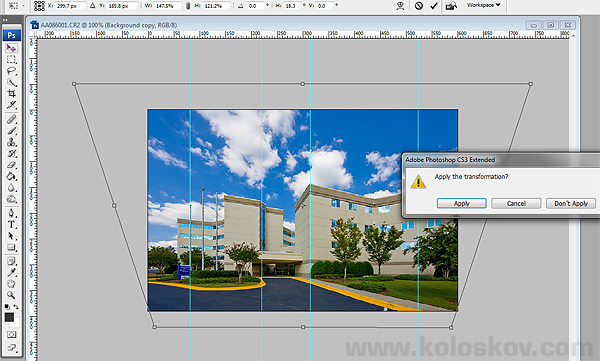Open the Workspace dropdown menu
Screen dimensions: 600x361
point(484,5)
